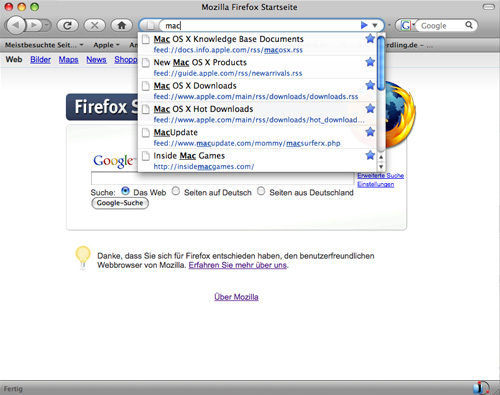Click the bookmark star for MacUpdate
500x395 pixels.
pos(370,132)
